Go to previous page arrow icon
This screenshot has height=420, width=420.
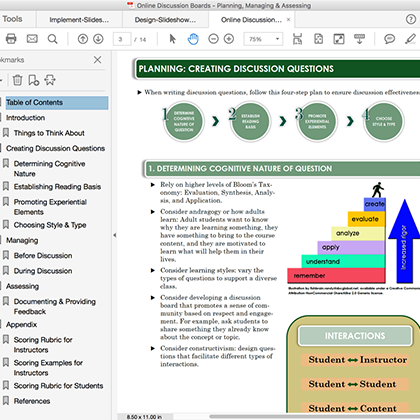pyautogui.click(x=83, y=39)
